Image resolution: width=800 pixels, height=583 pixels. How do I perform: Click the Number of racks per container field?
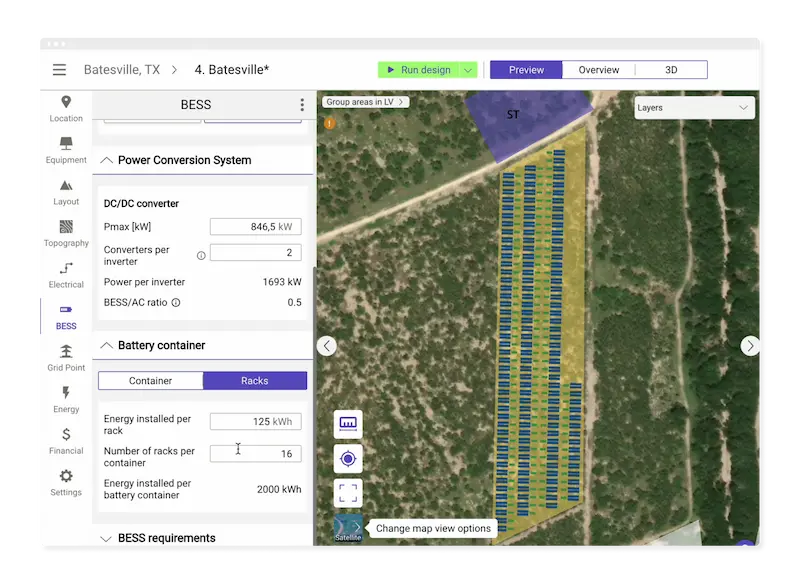point(255,454)
